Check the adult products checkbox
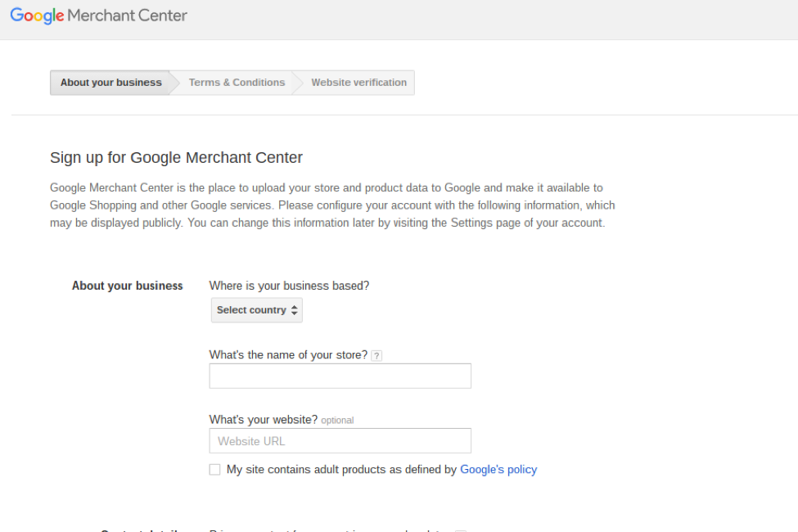 tap(214, 470)
